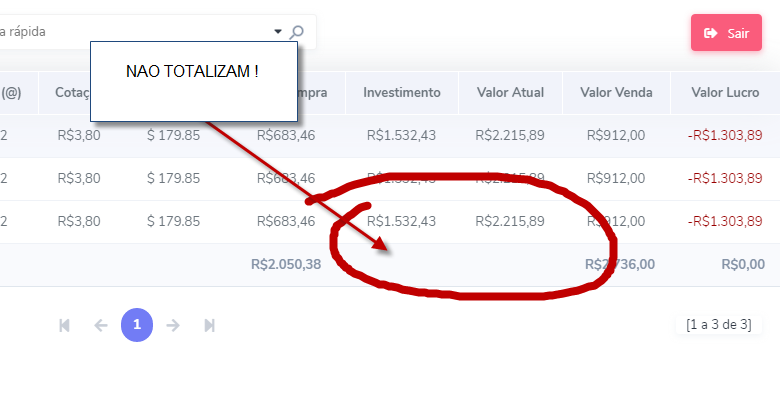Sort by Valor Atual column header
Viewport: 780px width, 397px height.
pos(510,93)
